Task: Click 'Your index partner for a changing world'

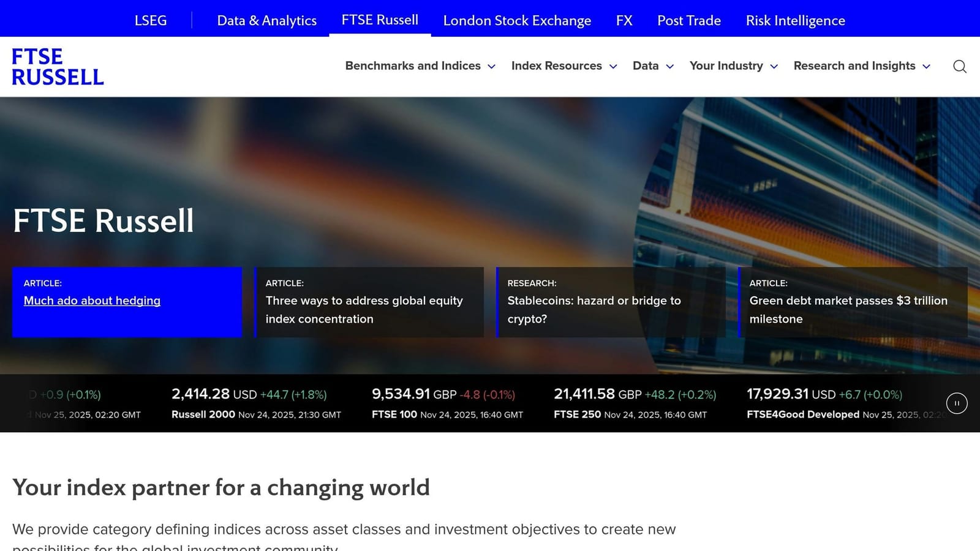Action: coord(221,488)
